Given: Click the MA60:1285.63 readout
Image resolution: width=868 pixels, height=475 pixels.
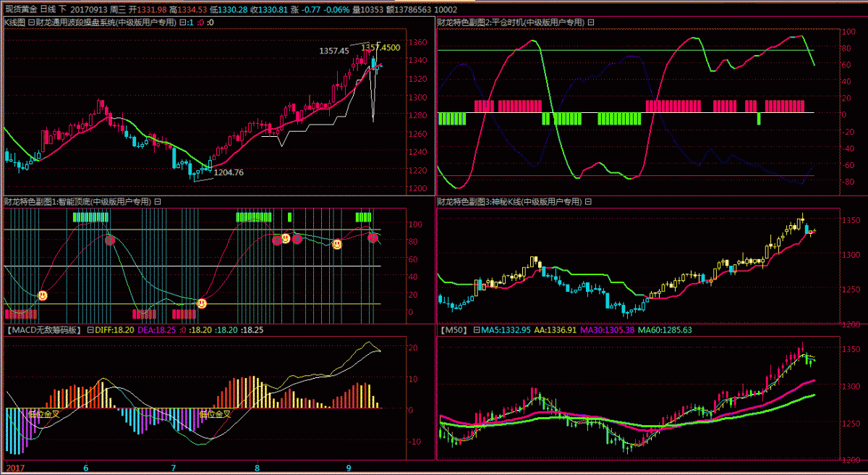Looking at the screenshot, I should tap(665, 329).
